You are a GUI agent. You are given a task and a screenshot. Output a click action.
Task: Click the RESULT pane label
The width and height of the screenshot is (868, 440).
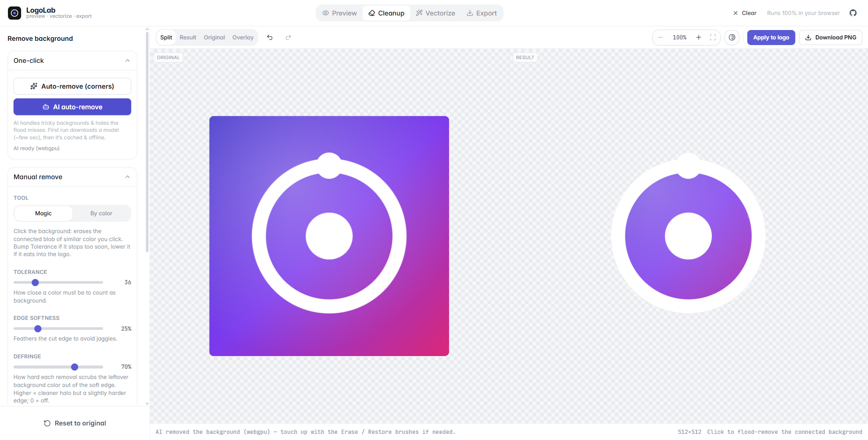(x=525, y=57)
